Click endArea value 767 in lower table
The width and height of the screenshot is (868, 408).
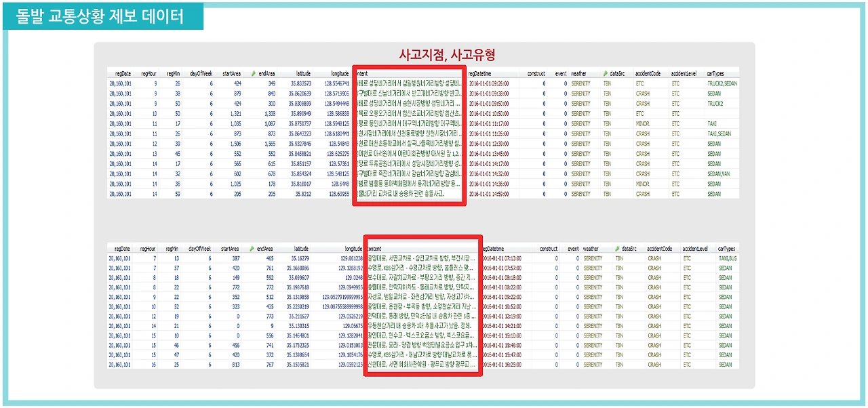pos(270,364)
